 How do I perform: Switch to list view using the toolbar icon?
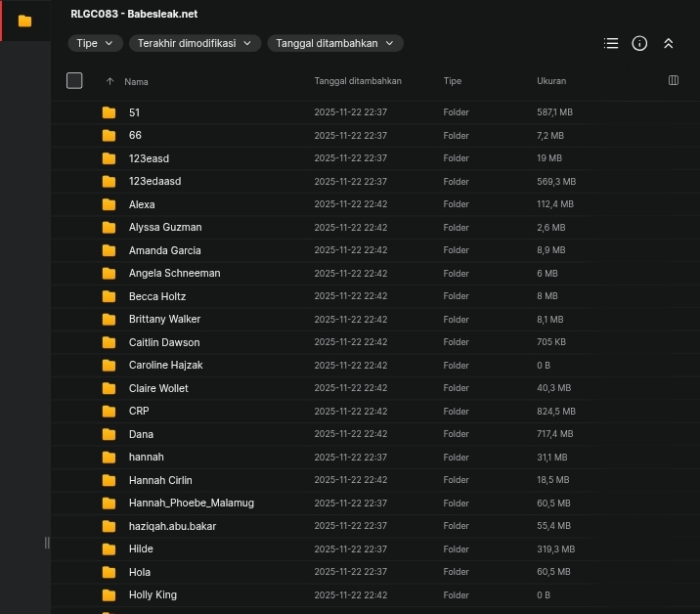point(611,43)
